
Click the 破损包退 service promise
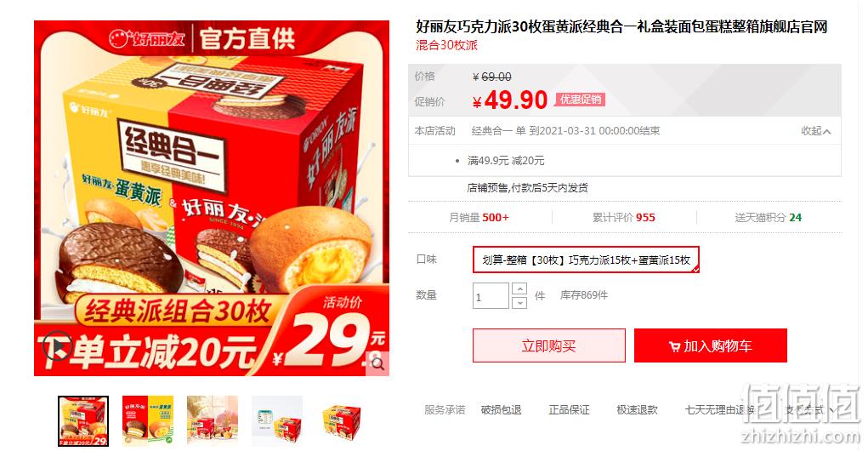coord(501,410)
